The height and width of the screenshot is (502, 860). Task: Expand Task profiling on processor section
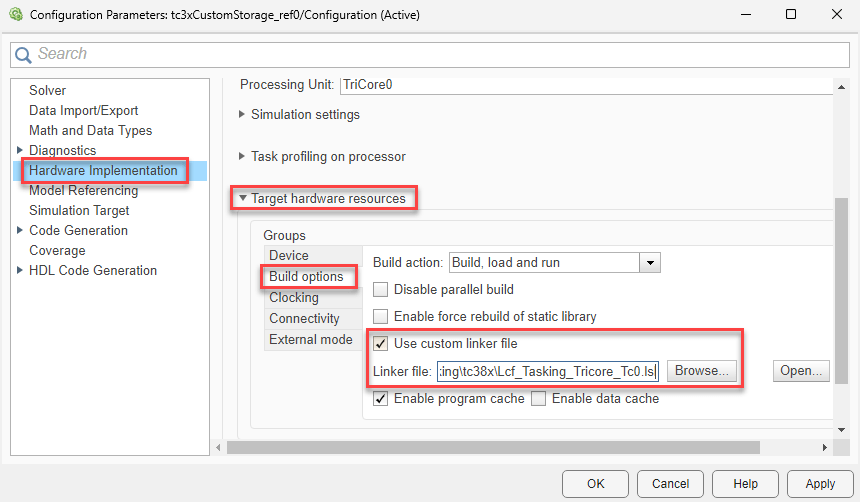pos(242,157)
